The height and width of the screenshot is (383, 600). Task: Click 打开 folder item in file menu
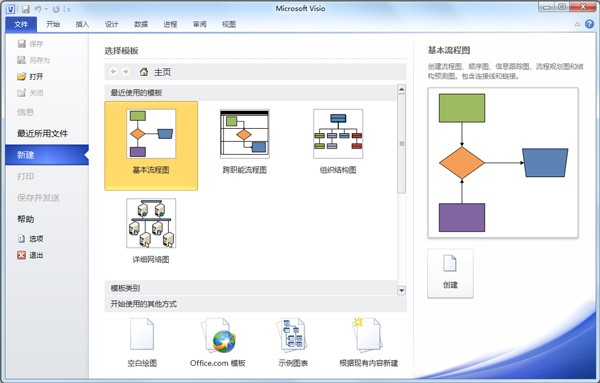(x=30, y=77)
